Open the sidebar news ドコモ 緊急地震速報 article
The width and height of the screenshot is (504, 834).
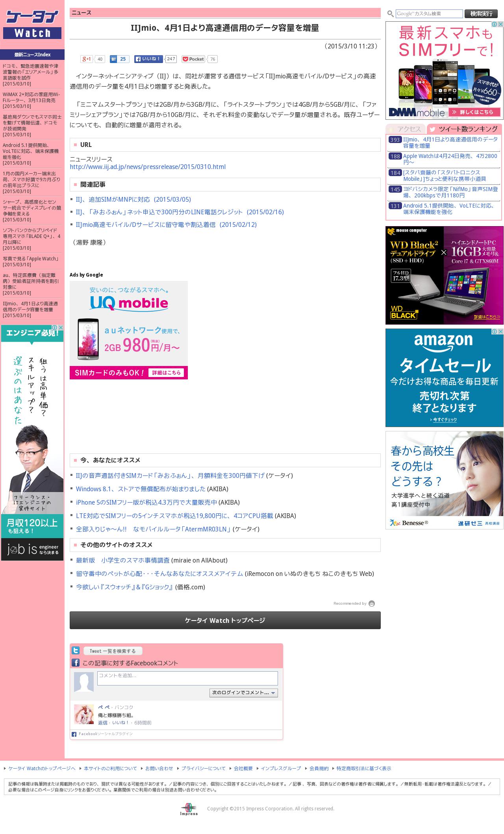coord(31,72)
